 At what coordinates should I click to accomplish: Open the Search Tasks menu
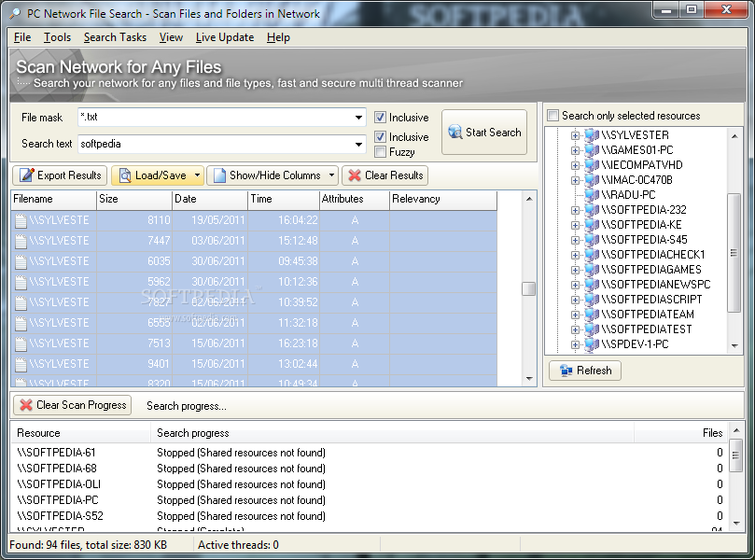click(x=115, y=37)
